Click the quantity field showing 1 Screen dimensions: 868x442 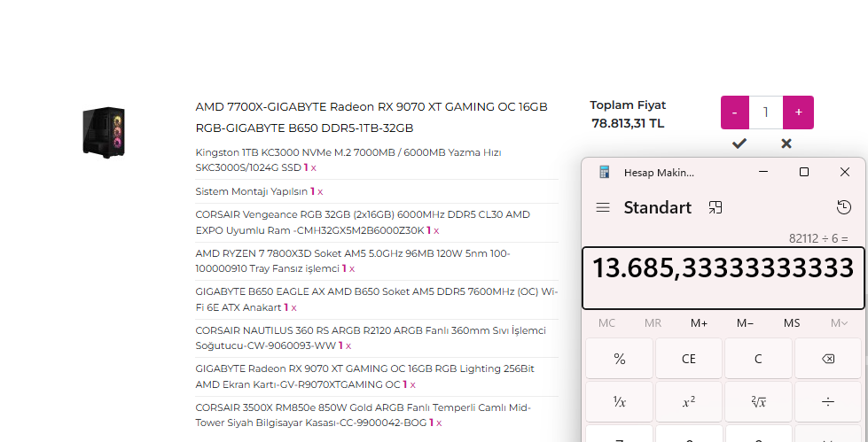(x=766, y=112)
